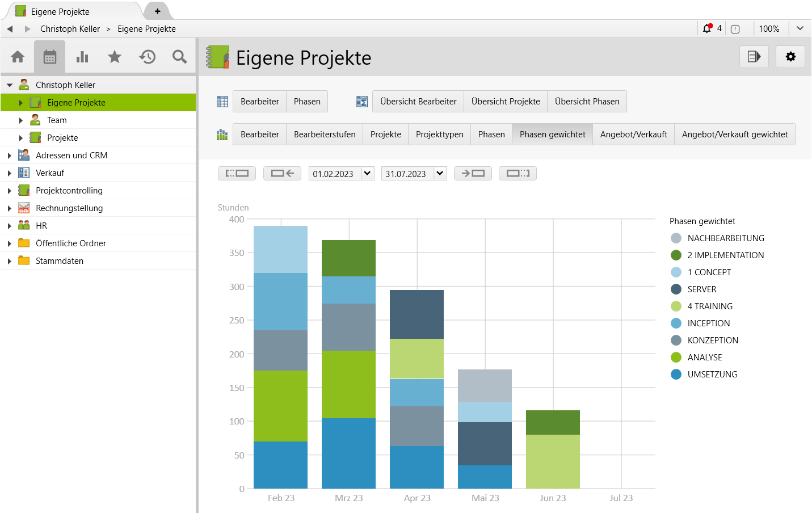Image resolution: width=812 pixels, height=513 pixels.
Task: Open the end date 31.07.2023 dropdown
Action: pos(440,174)
